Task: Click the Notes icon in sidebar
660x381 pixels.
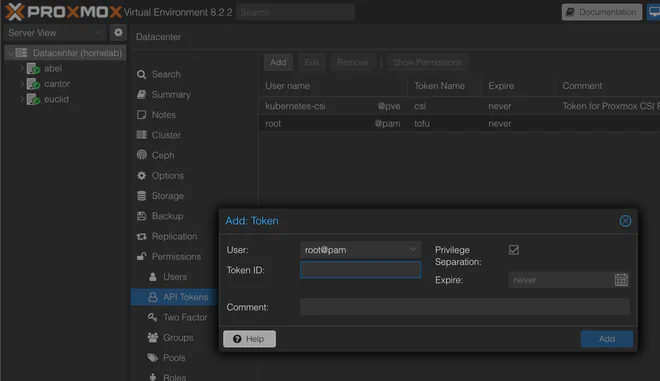Action: tap(141, 115)
